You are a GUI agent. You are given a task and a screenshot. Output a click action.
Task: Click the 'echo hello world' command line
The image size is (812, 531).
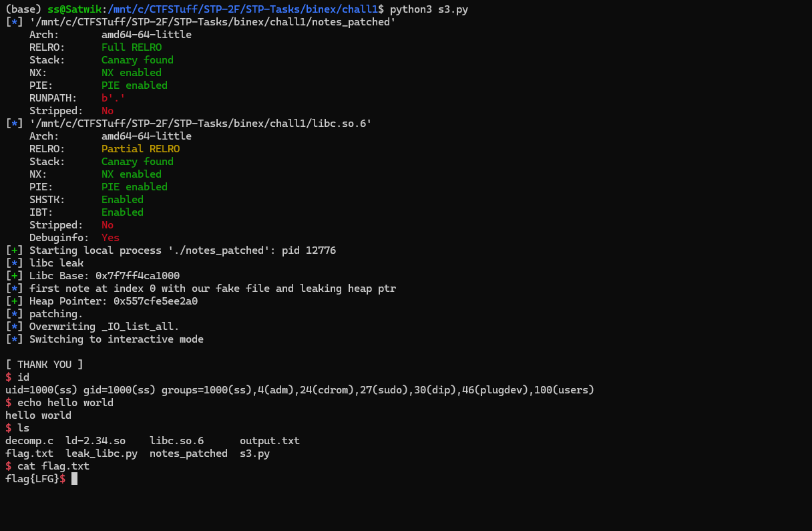[65, 403]
